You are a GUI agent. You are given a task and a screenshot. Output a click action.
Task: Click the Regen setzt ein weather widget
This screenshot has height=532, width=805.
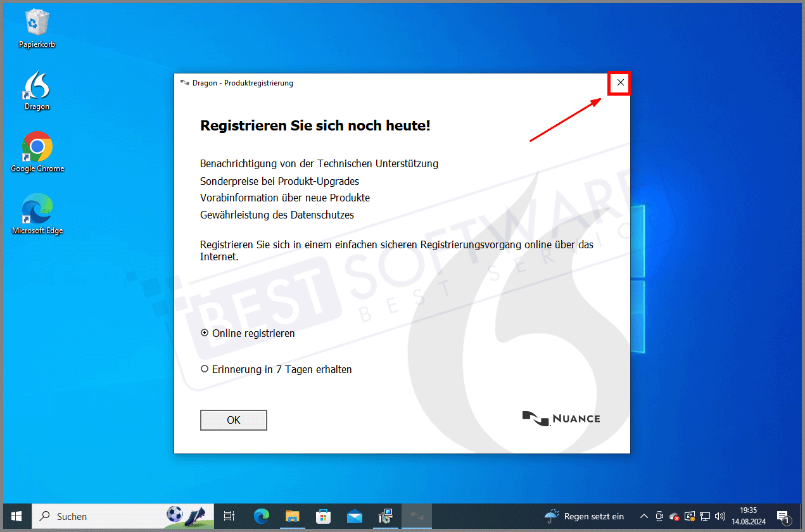tap(583, 516)
